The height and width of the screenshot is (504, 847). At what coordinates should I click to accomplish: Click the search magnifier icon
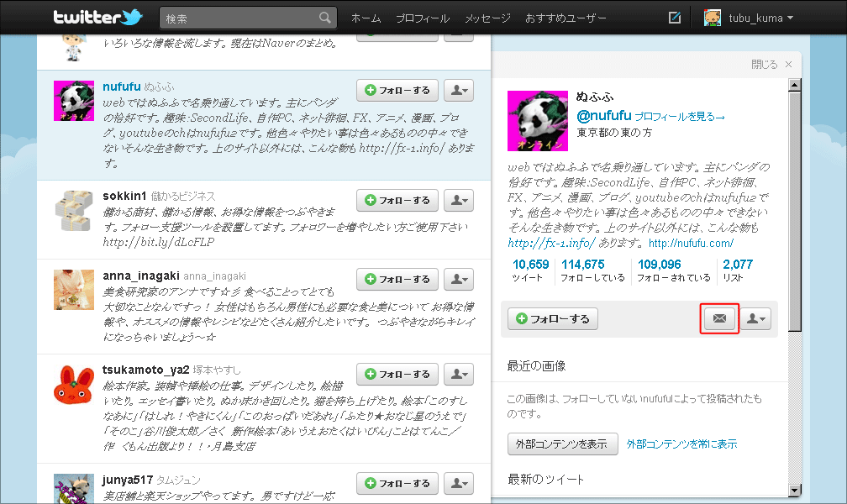tap(324, 18)
